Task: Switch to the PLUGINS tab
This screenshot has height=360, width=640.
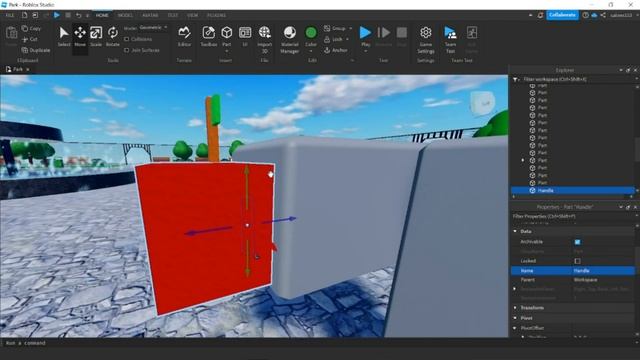Action: point(216,15)
